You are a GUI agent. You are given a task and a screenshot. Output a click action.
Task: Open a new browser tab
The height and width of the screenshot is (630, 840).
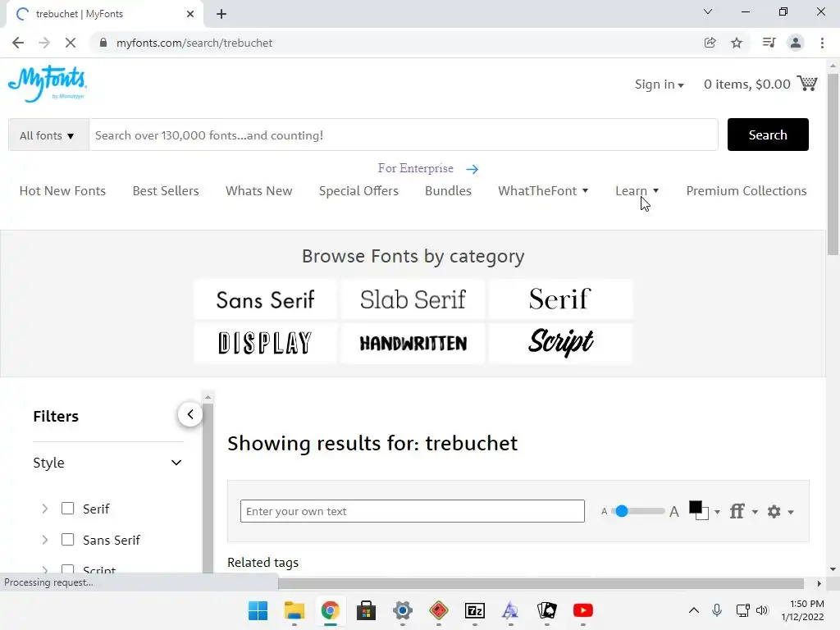click(221, 14)
